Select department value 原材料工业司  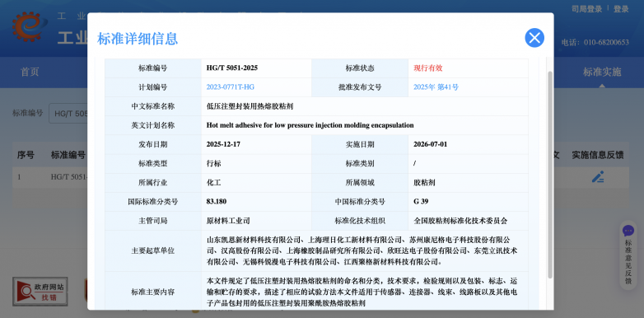pyautogui.click(x=228, y=221)
